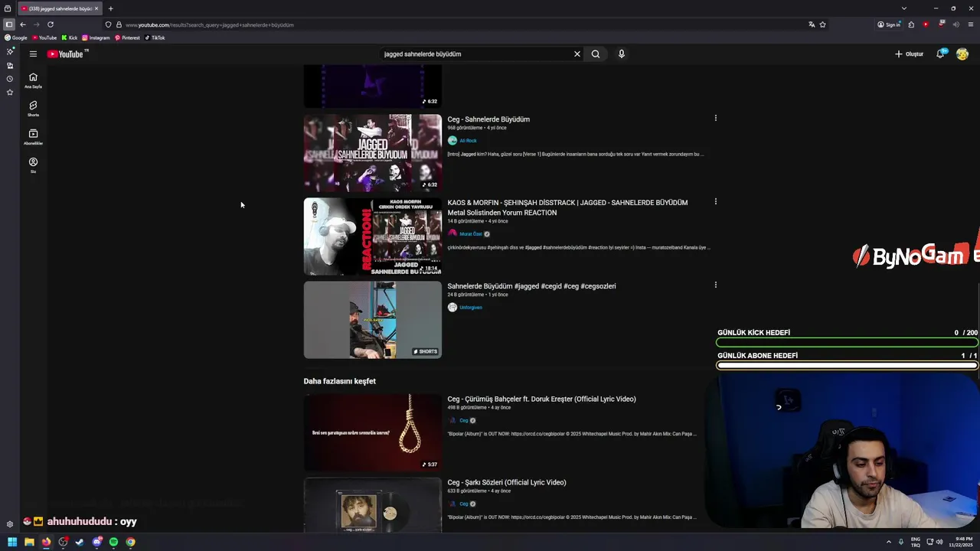Image resolution: width=980 pixels, height=551 pixels.
Task: Open the list all tabs chevron
Action: (x=903, y=8)
